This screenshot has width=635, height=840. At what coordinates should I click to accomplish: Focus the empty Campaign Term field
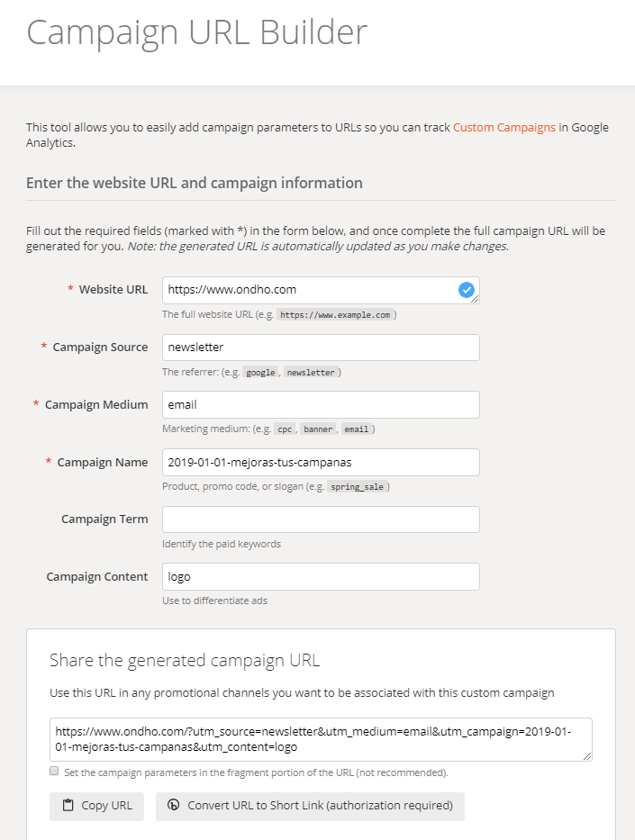click(321, 519)
